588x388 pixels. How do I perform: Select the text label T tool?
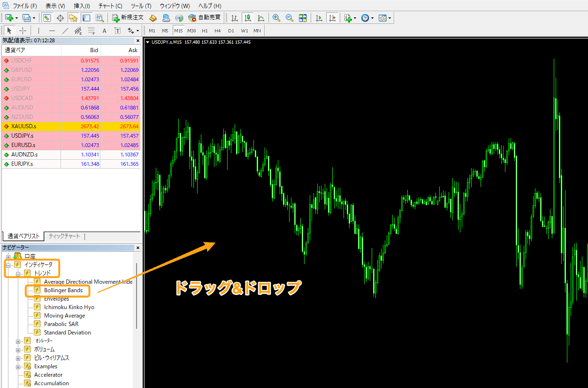click(118, 31)
